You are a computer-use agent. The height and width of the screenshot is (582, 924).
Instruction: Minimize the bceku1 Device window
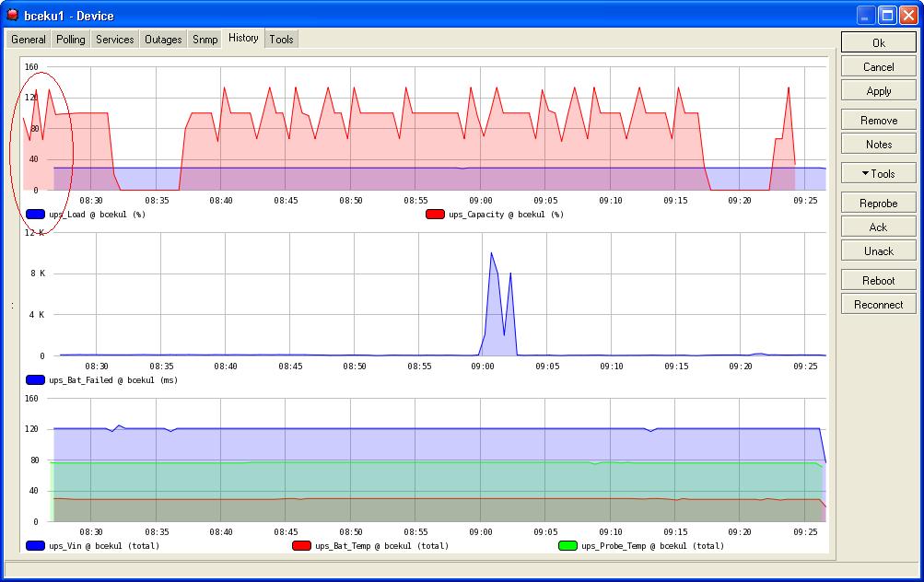[866, 16]
